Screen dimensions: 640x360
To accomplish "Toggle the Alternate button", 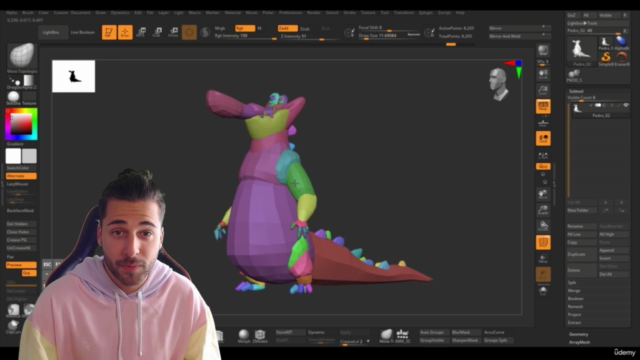I will point(21,176).
